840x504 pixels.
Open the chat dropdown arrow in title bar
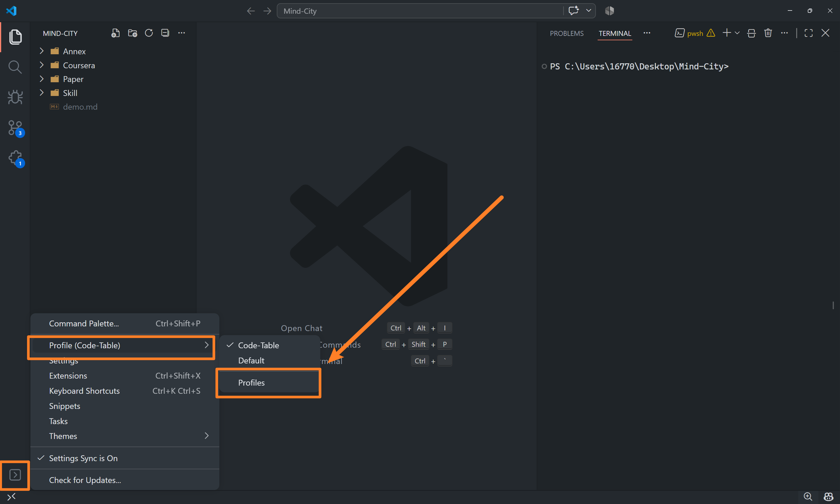[x=589, y=10]
